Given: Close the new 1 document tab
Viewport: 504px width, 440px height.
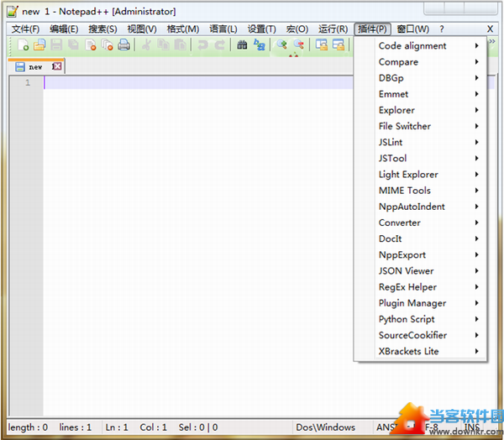Looking at the screenshot, I should point(57,66).
